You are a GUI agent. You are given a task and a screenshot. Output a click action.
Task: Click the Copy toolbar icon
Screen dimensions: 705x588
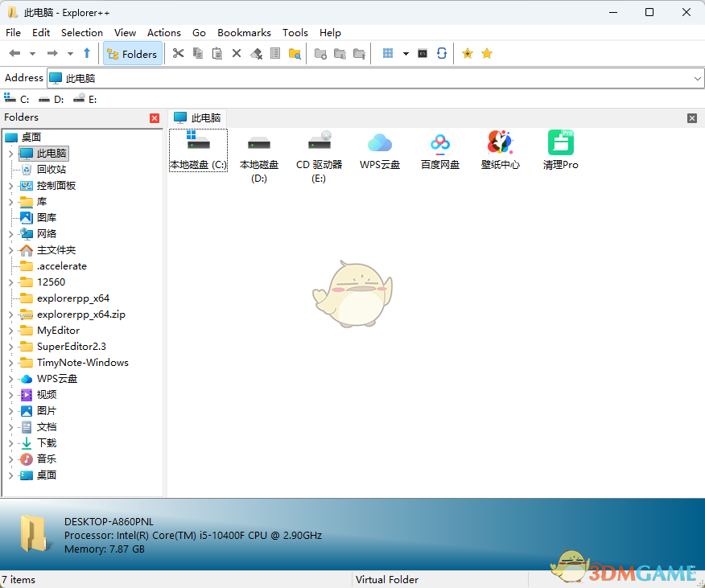198,53
